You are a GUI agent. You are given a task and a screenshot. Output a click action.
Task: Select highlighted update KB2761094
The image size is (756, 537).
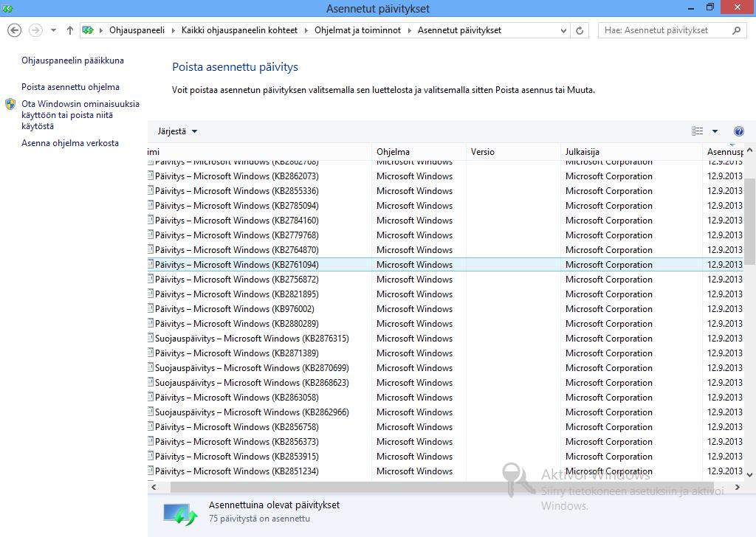pos(445,264)
